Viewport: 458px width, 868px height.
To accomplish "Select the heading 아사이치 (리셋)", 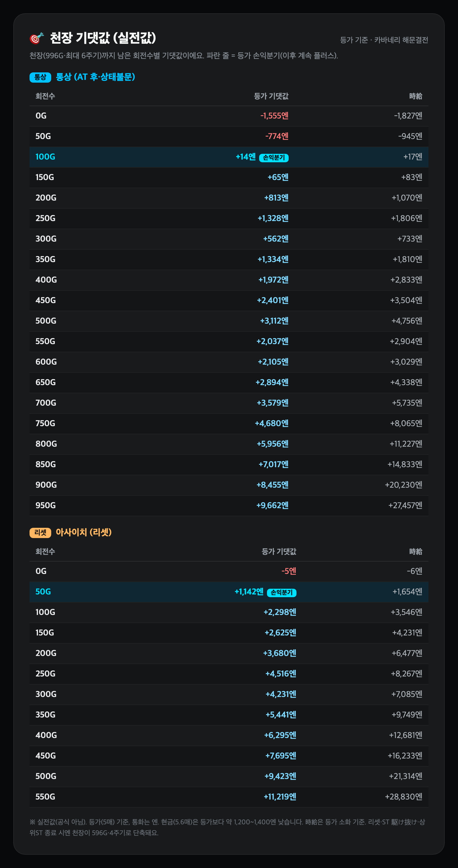I will 83,532.
